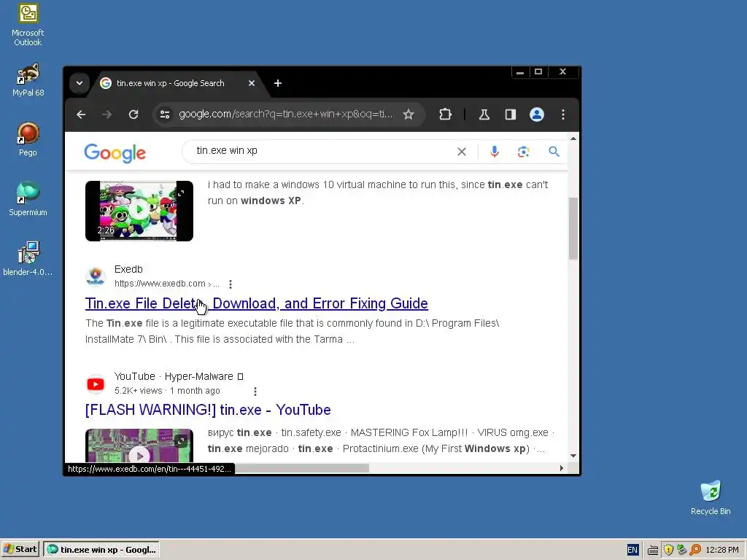This screenshot has height=560, width=747.
Task: Maximize the browser window
Action: (x=538, y=72)
